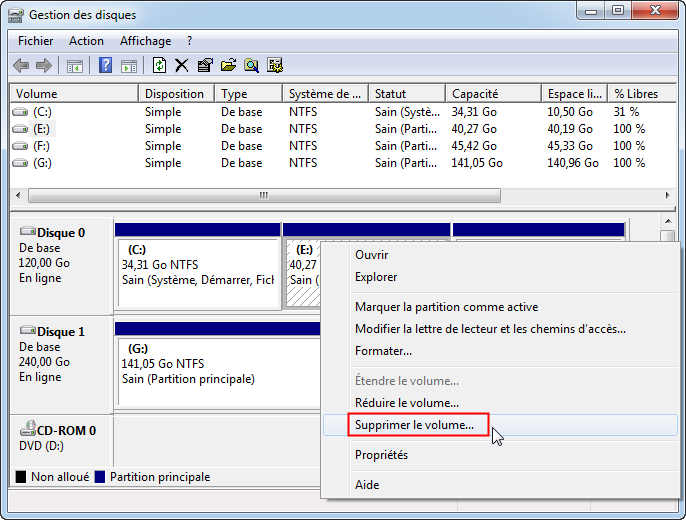This screenshot has width=686, height=520.
Task: Select the drive icon of volume (E:)
Action: 20,129
